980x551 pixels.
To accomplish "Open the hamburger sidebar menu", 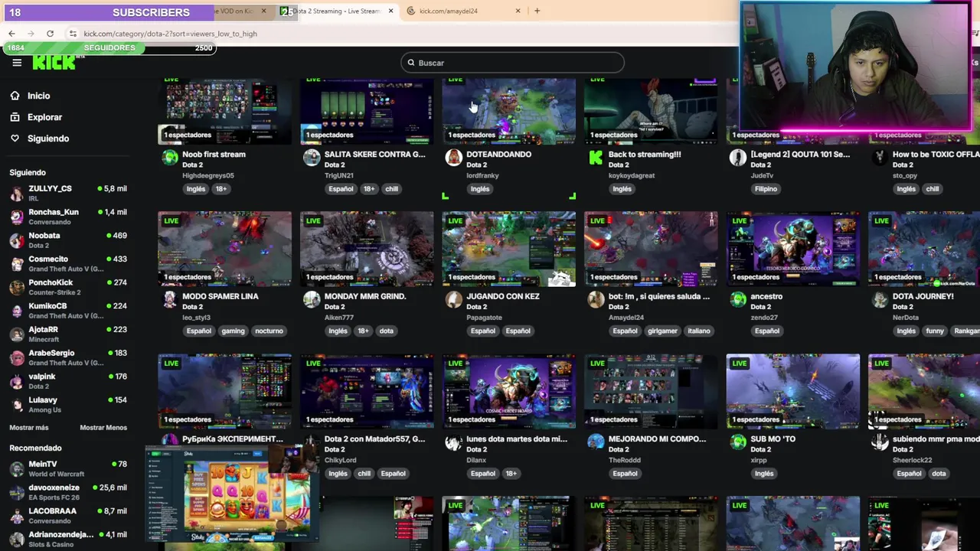I will coord(17,63).
